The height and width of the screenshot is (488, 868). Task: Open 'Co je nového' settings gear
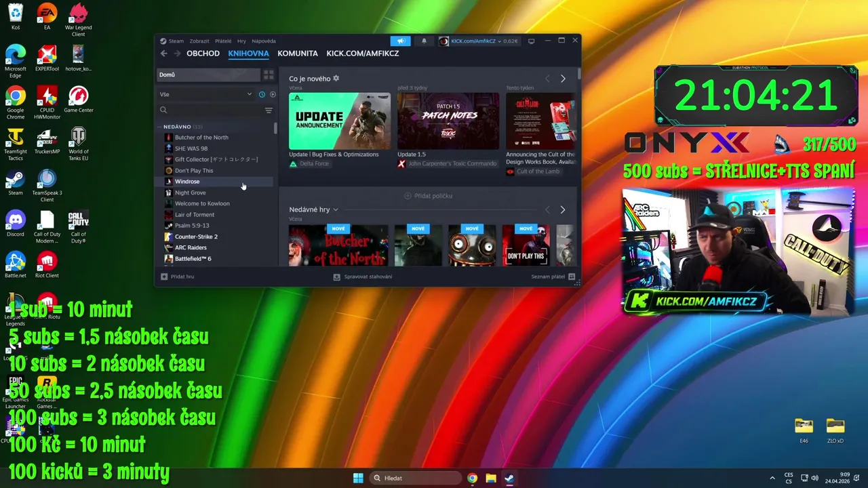(x=336, y=79)
